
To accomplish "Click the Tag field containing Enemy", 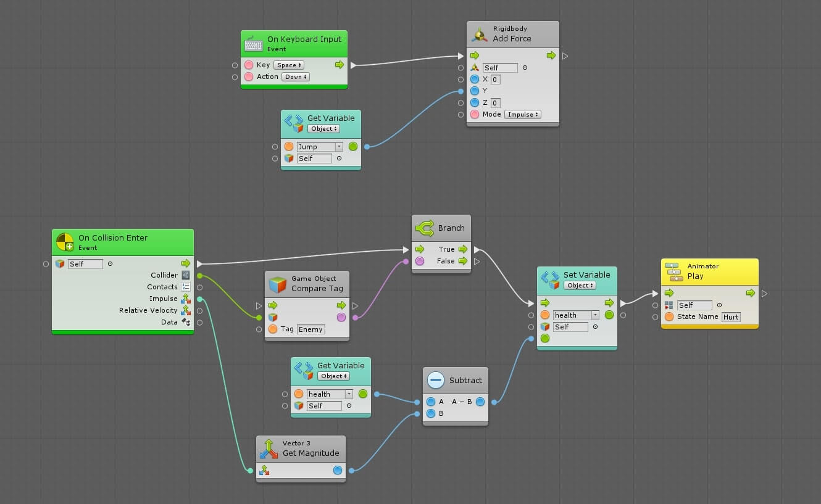I will coord(310,329).
